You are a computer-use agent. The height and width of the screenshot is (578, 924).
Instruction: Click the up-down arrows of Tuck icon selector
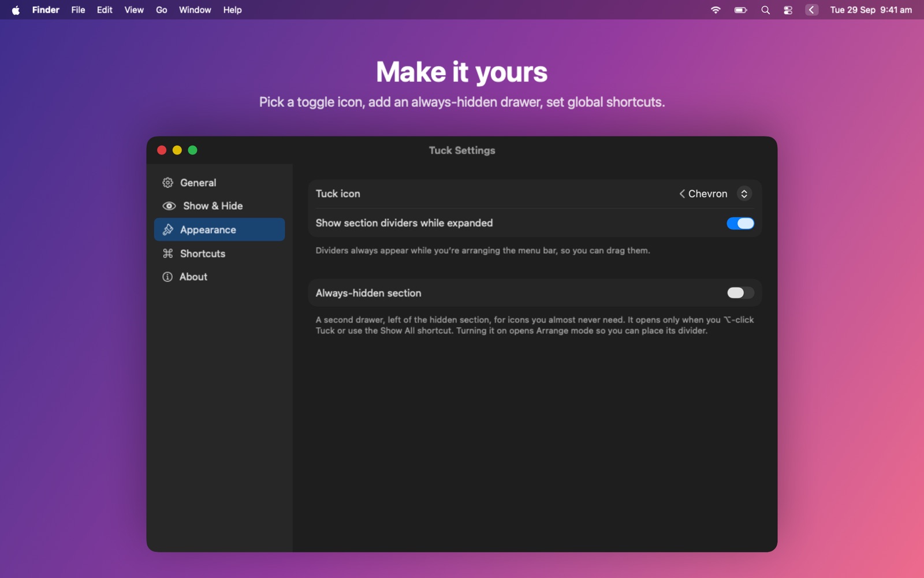point(744,194)
